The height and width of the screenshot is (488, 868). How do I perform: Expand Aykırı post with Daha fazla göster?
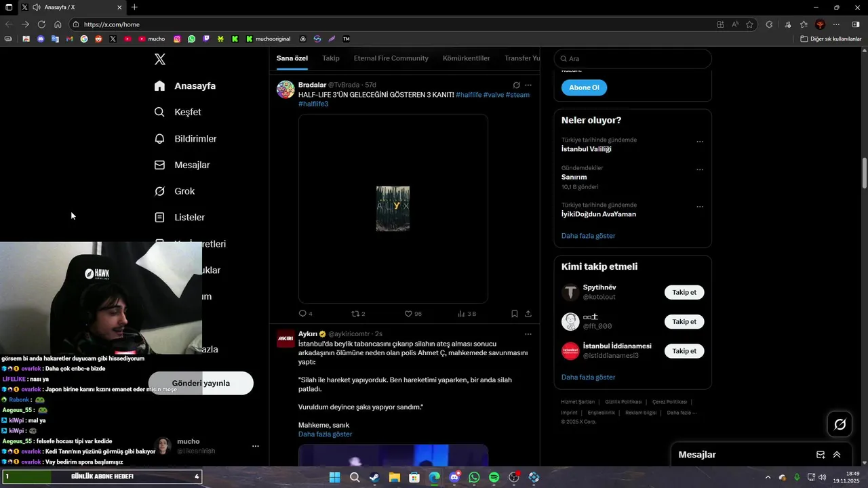(325, 434)
